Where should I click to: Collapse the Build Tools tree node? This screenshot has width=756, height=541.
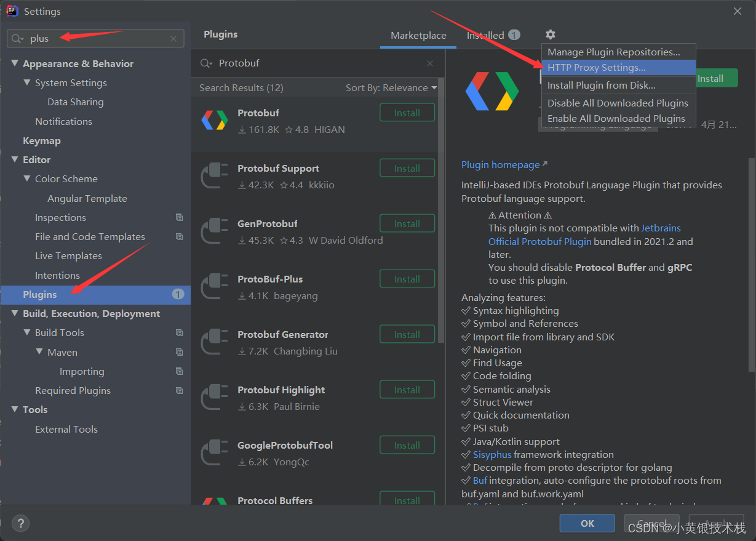click(27, 332)
